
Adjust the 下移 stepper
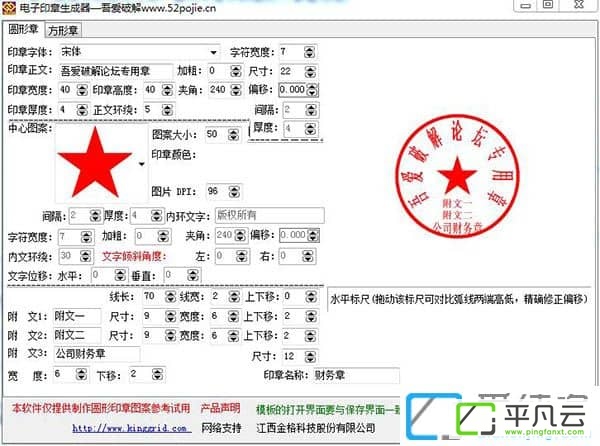coord(157,374)
